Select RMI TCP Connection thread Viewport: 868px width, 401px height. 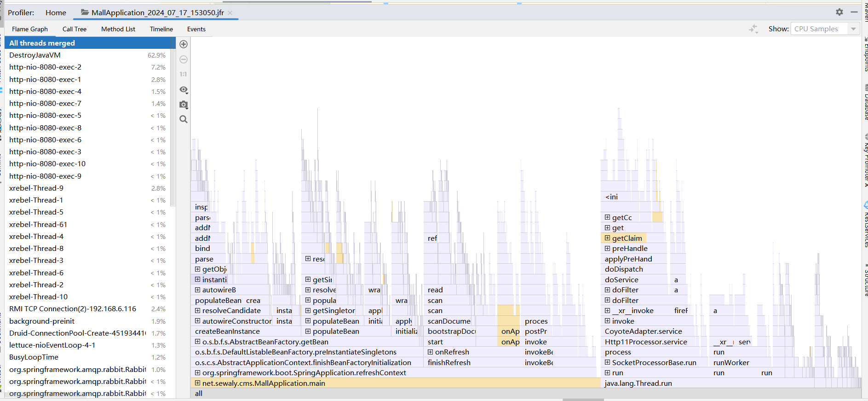87,309
